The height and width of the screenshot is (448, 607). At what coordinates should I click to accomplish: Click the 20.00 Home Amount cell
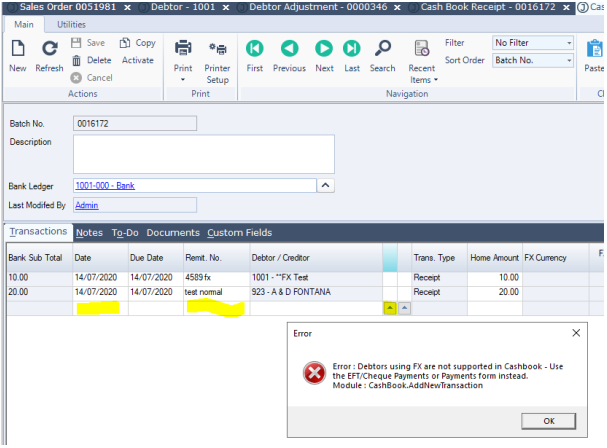[x=495, y=292]
